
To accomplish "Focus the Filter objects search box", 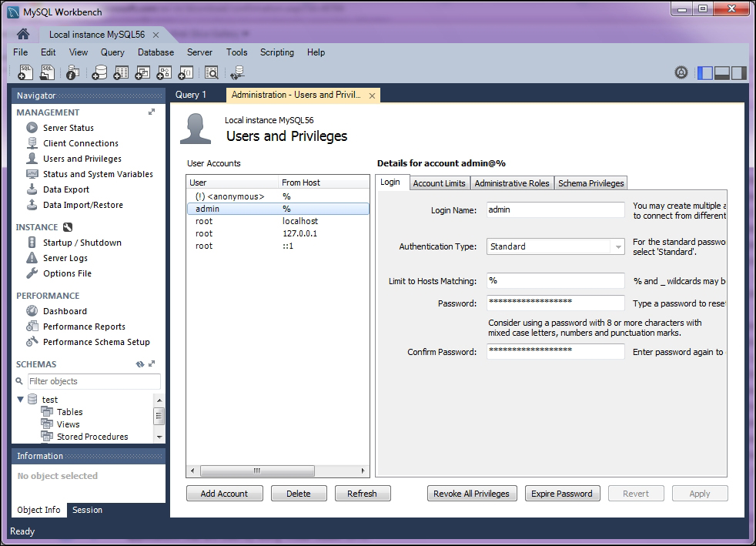I will point(93,381).
